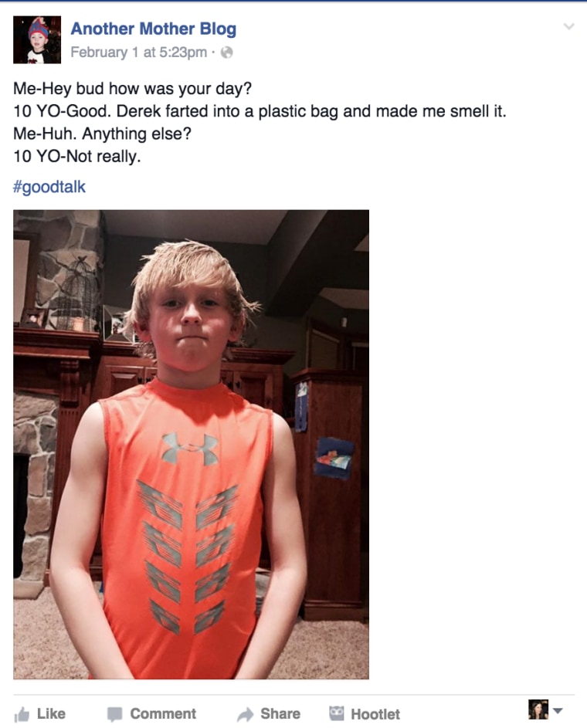The image size is (587, 728).
Task: Click the Hootlet owl icon
Action: (337, 713)
